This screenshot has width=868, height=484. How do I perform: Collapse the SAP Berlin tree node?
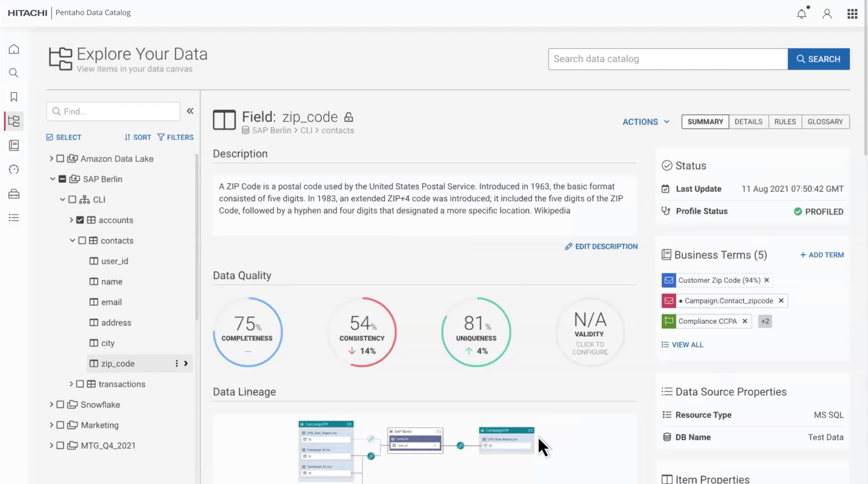click(53, 179)
